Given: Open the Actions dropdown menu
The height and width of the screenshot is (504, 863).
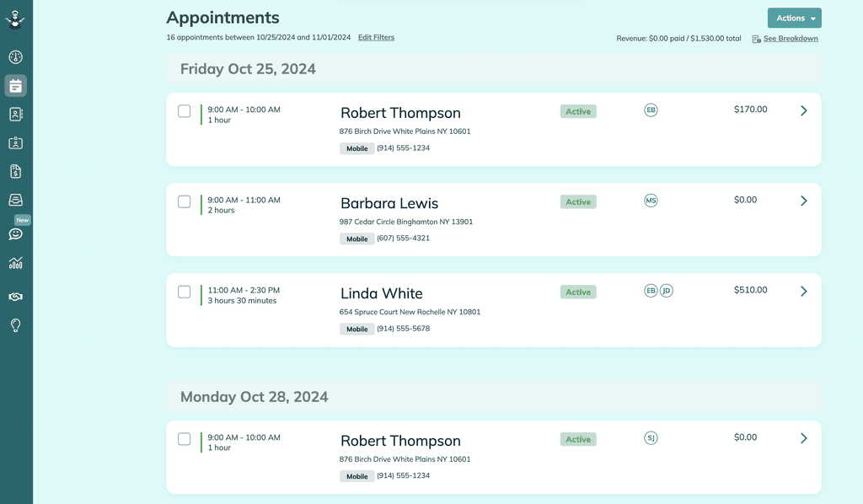Looking at the screenshot, I should [x=793, y=18].
